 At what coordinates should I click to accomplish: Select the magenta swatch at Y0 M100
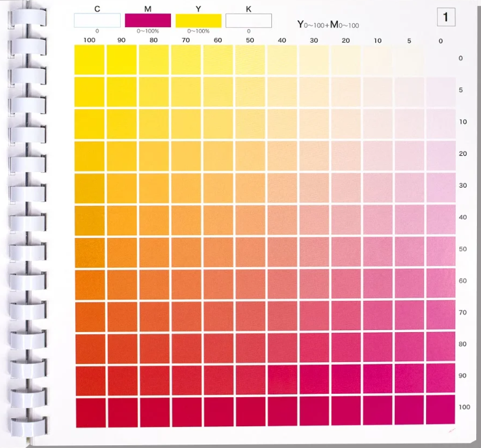click(441, 412)
